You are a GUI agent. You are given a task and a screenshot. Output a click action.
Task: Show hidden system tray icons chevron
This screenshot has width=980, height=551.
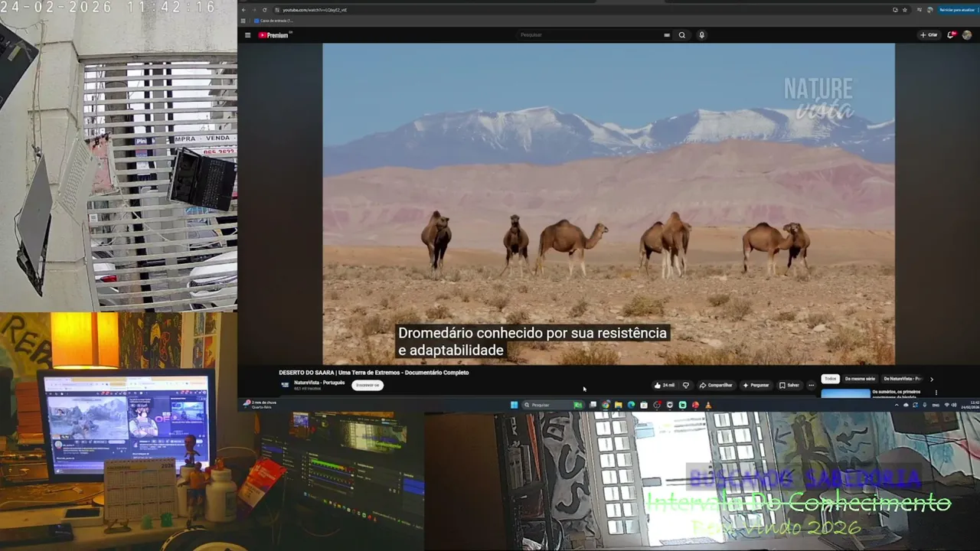897,405
